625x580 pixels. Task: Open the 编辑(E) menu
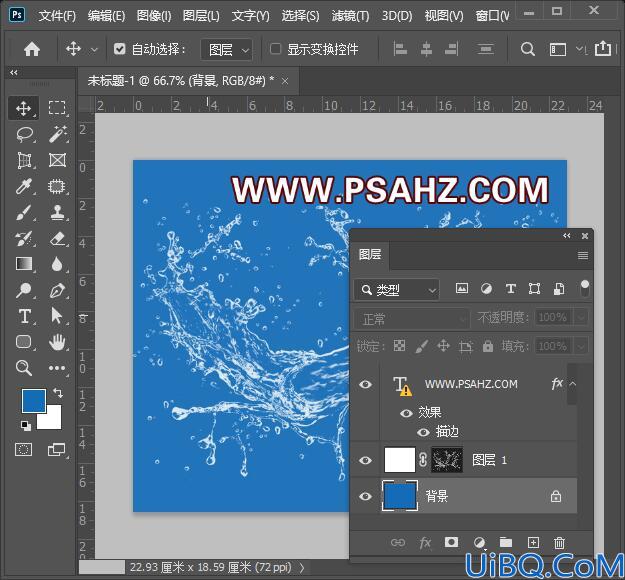pos(106,16)
